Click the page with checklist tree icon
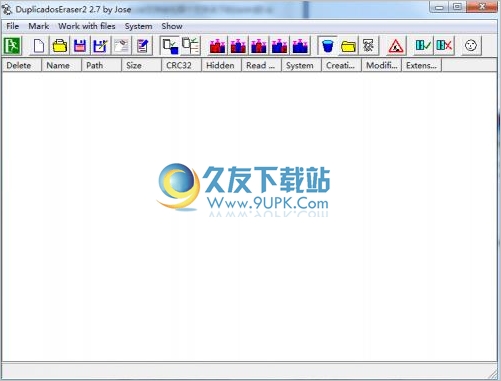This screenshot has height=381, width=501. (x=191, y=46)
